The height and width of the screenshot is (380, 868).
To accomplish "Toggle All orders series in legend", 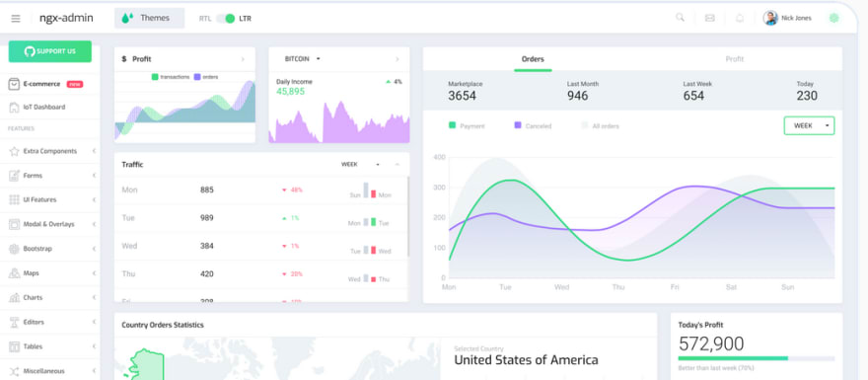I will pyautogui.click(x=600, y=125).
